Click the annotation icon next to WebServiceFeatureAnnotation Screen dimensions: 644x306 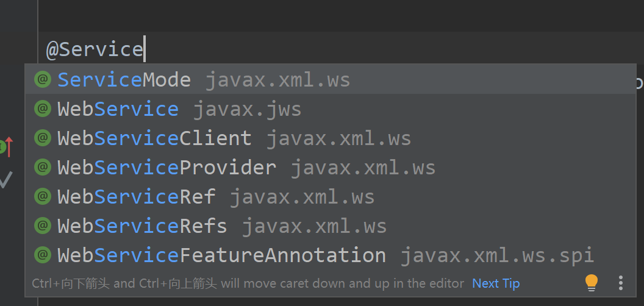click(x=43, y=255)
